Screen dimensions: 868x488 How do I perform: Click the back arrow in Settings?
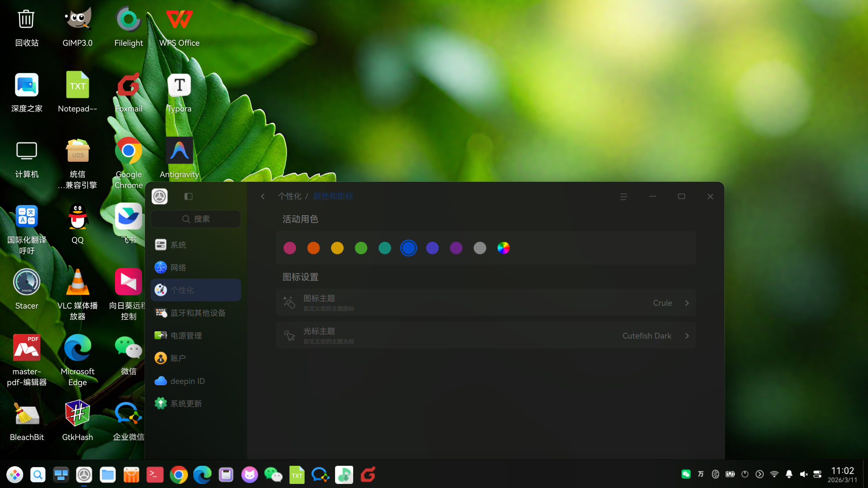click(263, 196)
